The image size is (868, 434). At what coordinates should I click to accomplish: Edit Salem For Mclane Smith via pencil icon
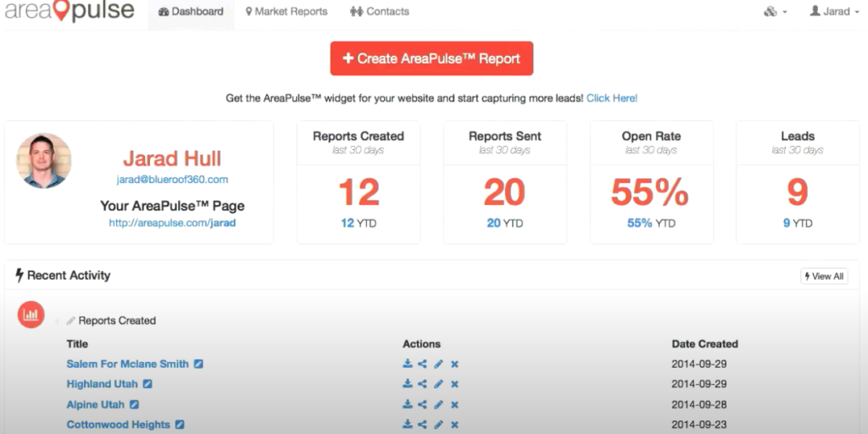[438, 364]
